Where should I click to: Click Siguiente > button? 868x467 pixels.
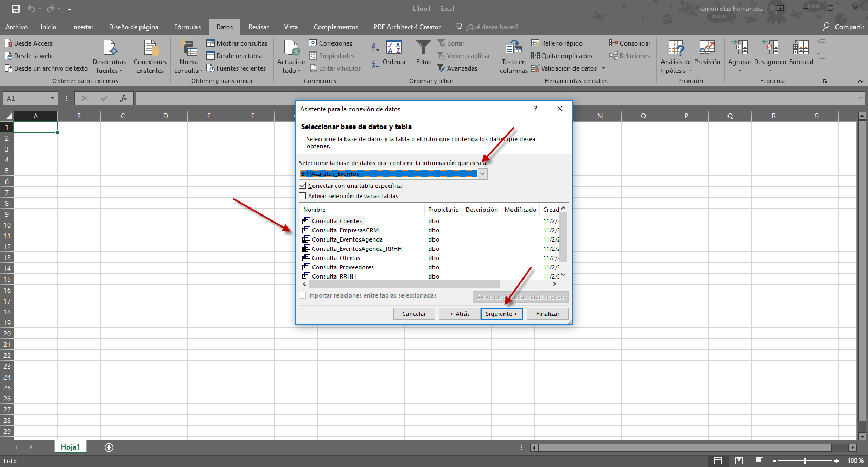click(x=502, y=314)
